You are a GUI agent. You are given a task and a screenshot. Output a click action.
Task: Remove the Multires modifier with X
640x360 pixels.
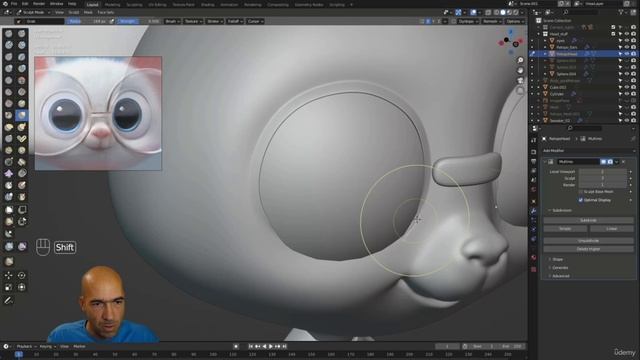tap(623, 162)
